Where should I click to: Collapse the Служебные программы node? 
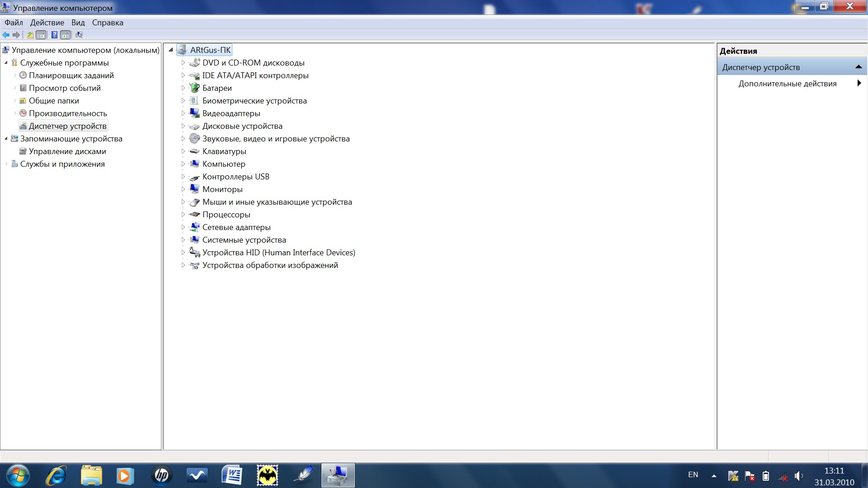coord(6,63)
